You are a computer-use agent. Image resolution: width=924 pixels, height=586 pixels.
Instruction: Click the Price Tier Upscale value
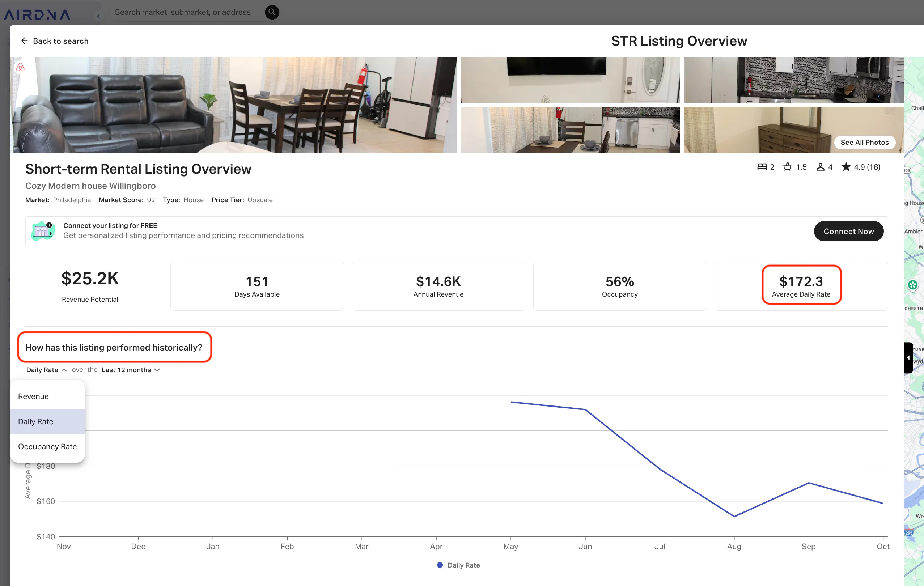(260, 200)
